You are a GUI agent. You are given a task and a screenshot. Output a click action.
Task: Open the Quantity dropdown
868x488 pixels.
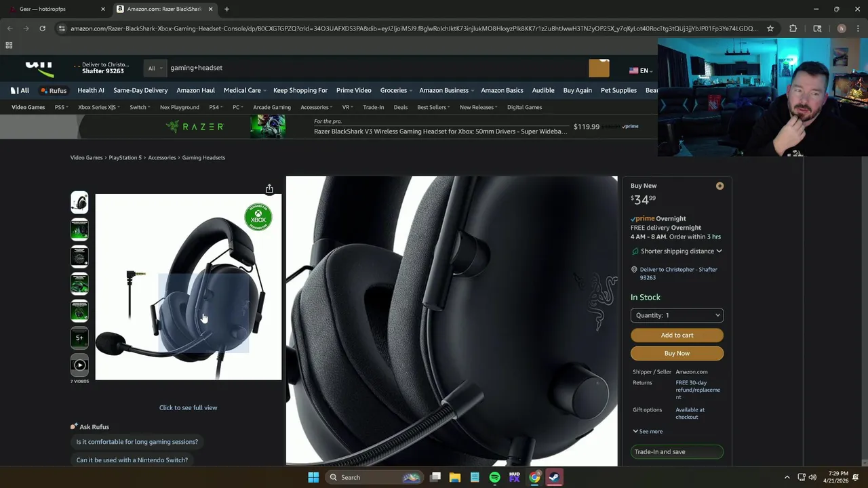tap(677, 315)
